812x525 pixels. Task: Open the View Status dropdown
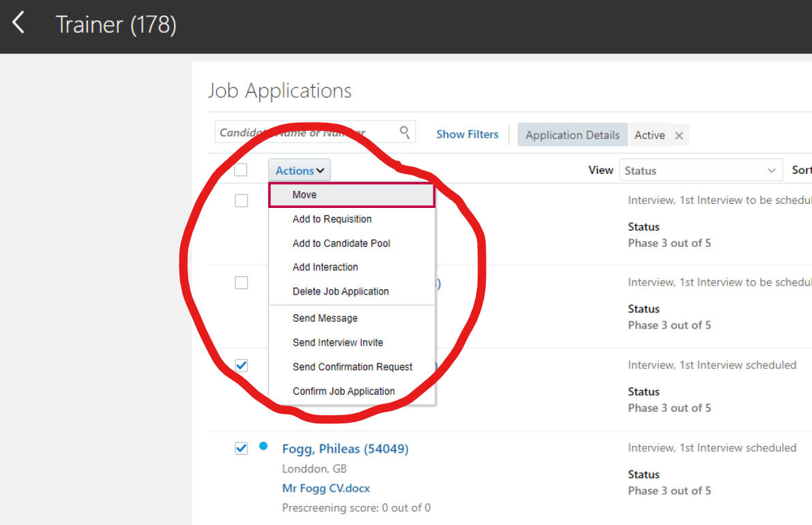tap(700, 170)
